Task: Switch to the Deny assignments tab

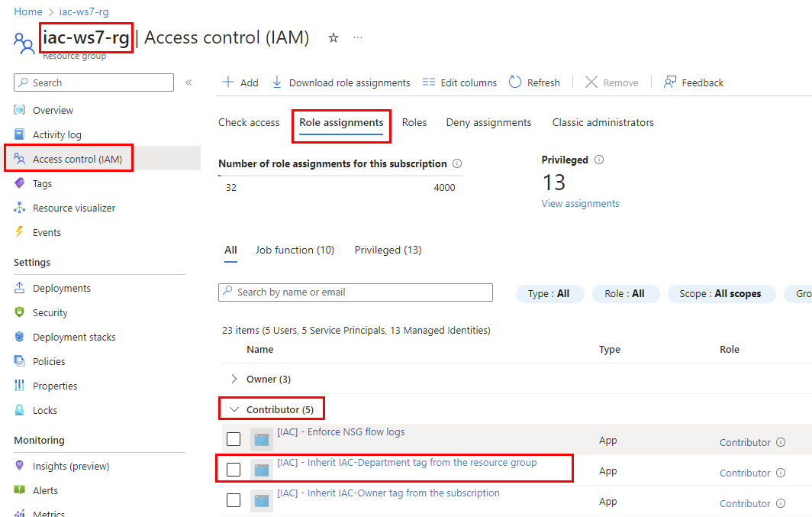Action: coord(488,122)
